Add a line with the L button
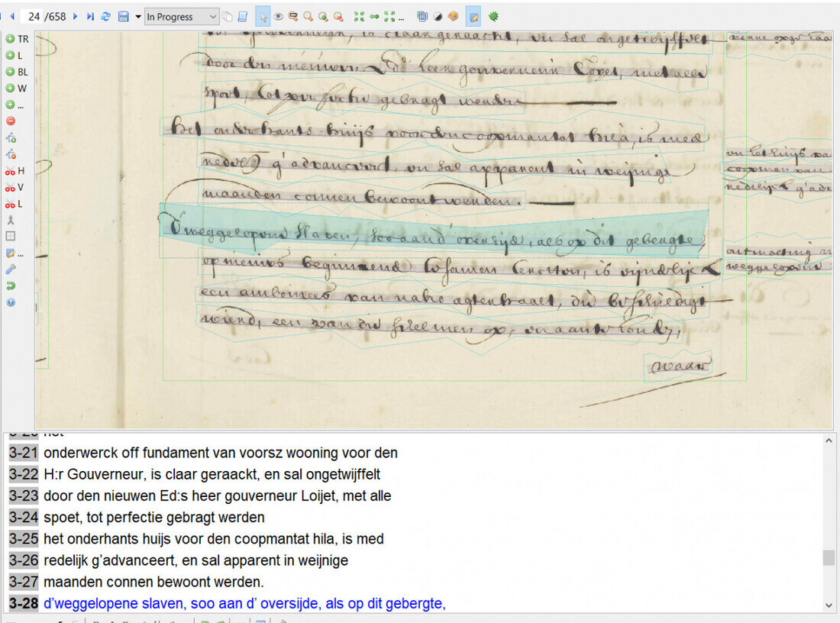 [x=15, y=55]
